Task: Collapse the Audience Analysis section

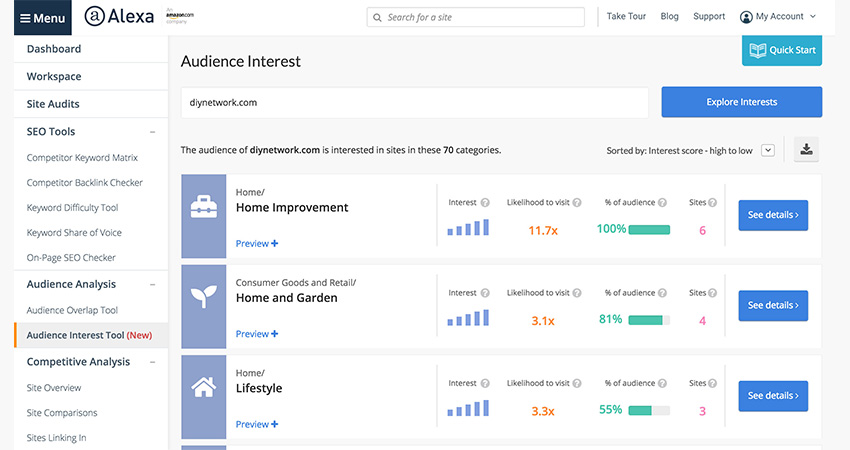Action: (153, 285)
